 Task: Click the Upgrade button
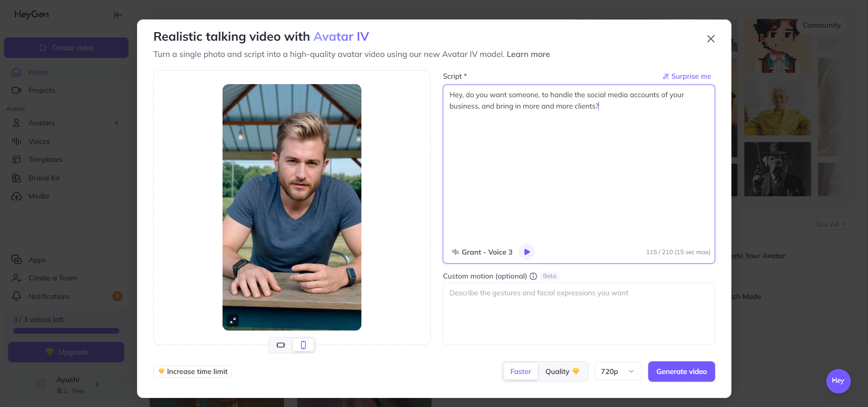tap(66, 352)
